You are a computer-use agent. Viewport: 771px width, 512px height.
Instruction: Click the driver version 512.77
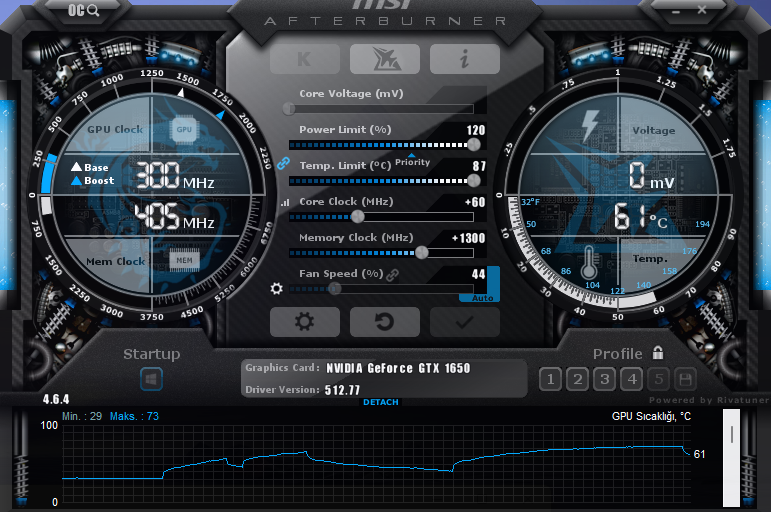tap(342, 391)
